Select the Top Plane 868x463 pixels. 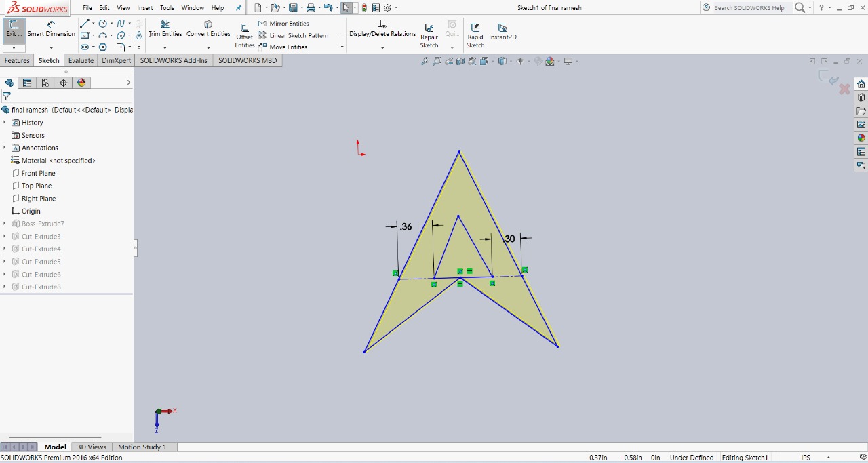[37, 186]
